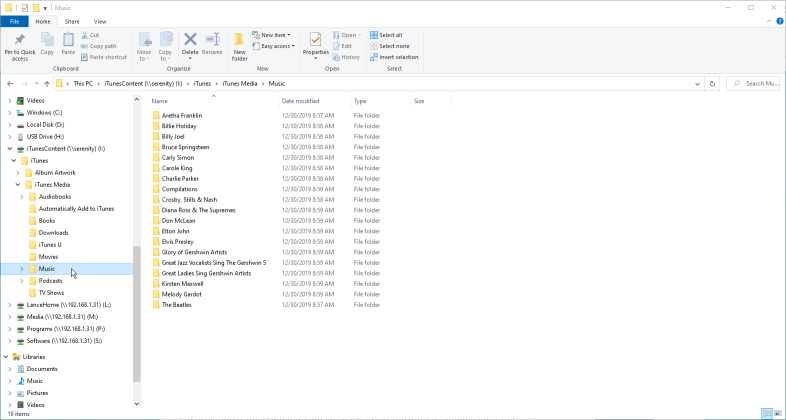This screenshot has width=786, height=420.
Task: Open the New item dropdown
Action: (x=271, y=35)
